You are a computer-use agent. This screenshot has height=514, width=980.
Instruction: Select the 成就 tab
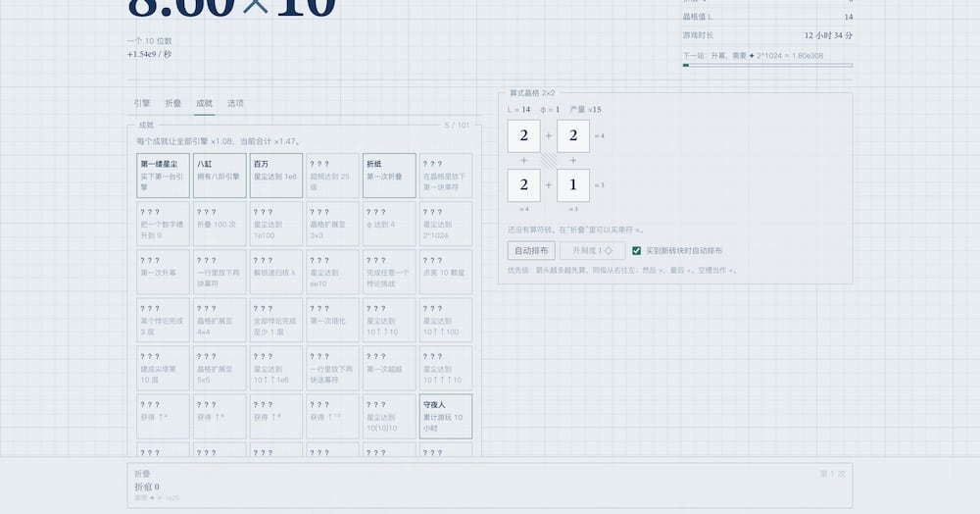[x=205, y=103]
